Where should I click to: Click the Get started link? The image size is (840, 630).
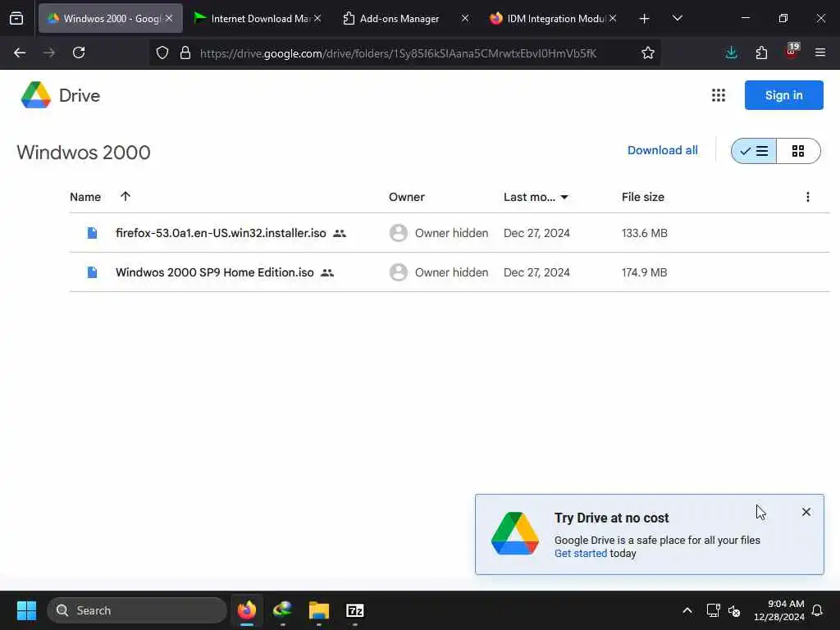(581, 554)
